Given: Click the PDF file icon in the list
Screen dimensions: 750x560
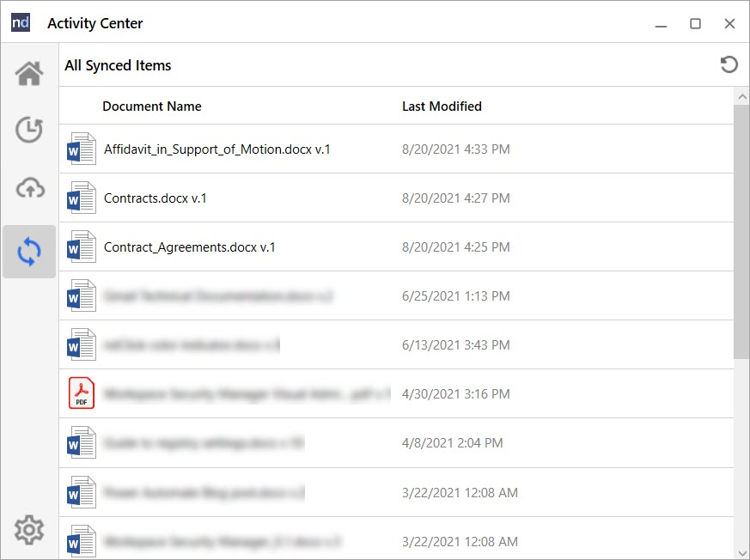Looking at the screenshot, I should tap(80, 393).
